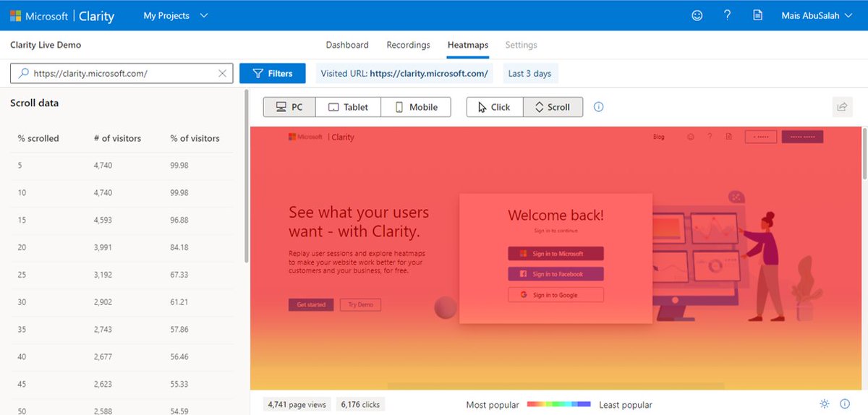
Task: Open the Heatmaps tab
Action: click(468, 45)
